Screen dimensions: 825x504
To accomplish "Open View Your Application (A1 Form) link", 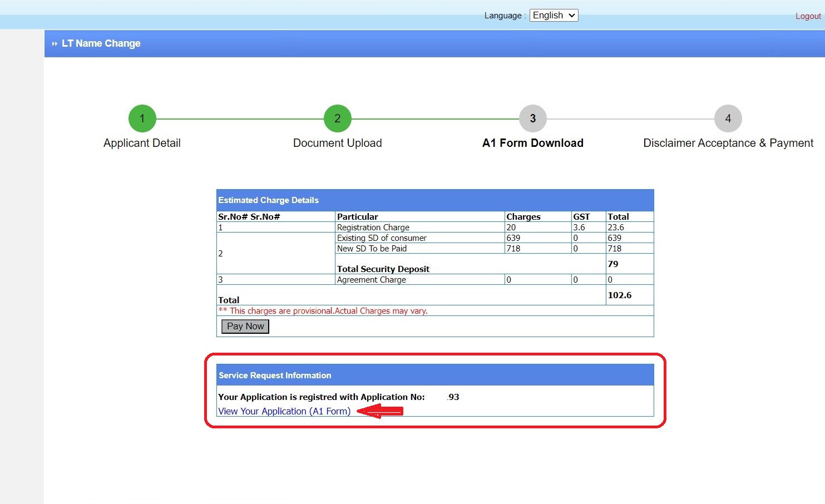I will (284, 411).
